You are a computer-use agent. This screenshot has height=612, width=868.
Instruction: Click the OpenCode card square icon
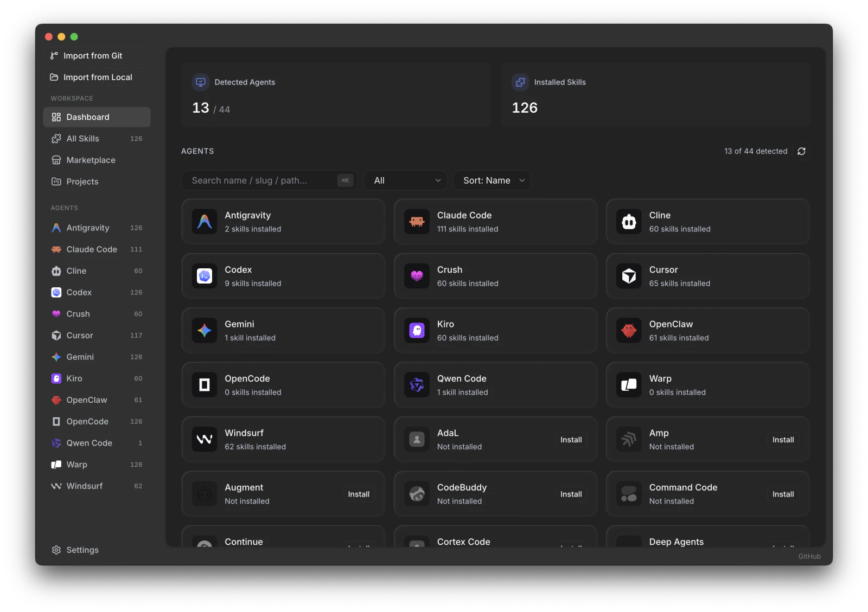pyautogui.click(x=205, y=385)
